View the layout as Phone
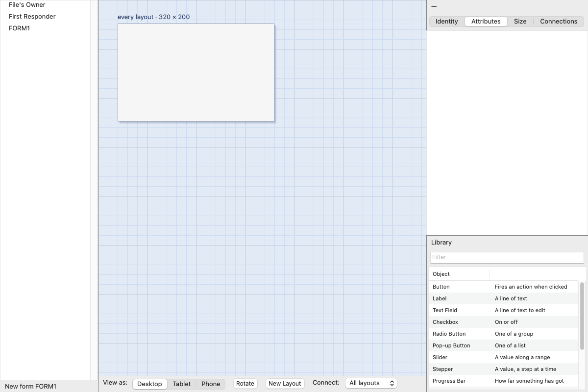 [211, 384]
